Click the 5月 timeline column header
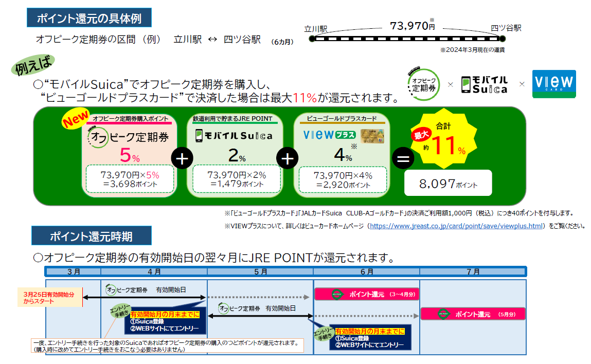 point(260,271)
